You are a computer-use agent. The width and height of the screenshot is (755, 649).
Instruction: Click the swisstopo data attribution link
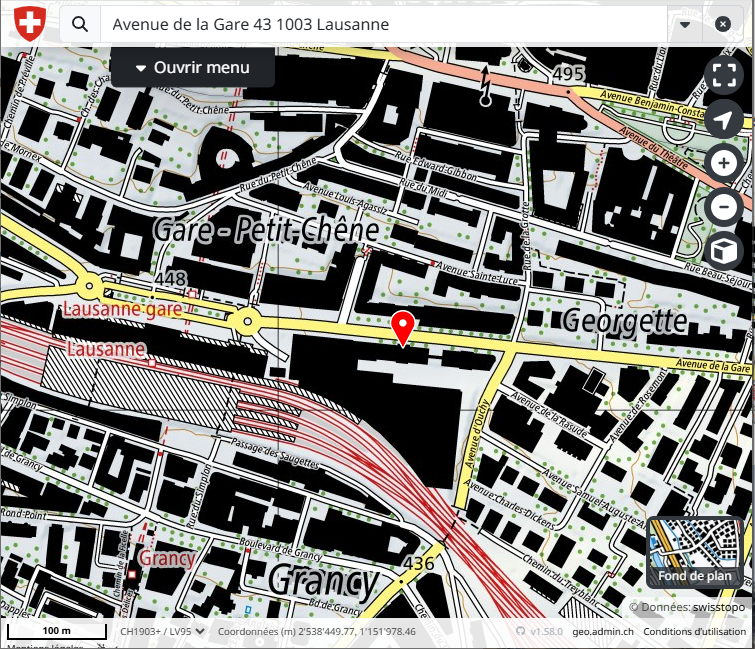point(718,607)
